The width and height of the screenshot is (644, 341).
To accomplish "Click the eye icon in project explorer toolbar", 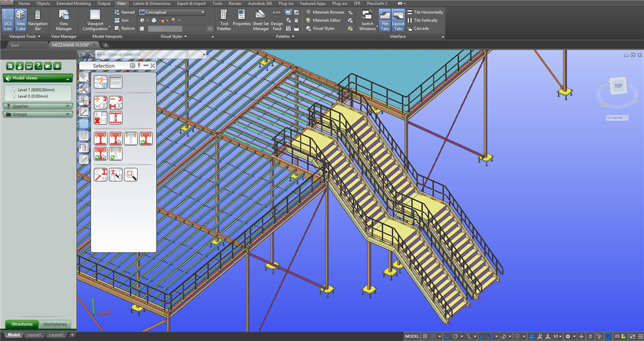I will pos(57,65).
